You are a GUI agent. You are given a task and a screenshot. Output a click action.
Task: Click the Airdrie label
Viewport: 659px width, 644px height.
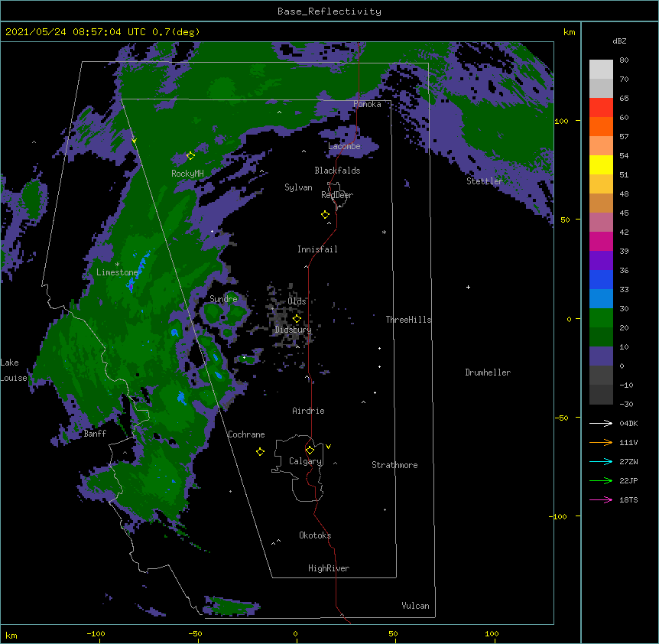pos(308,411)
